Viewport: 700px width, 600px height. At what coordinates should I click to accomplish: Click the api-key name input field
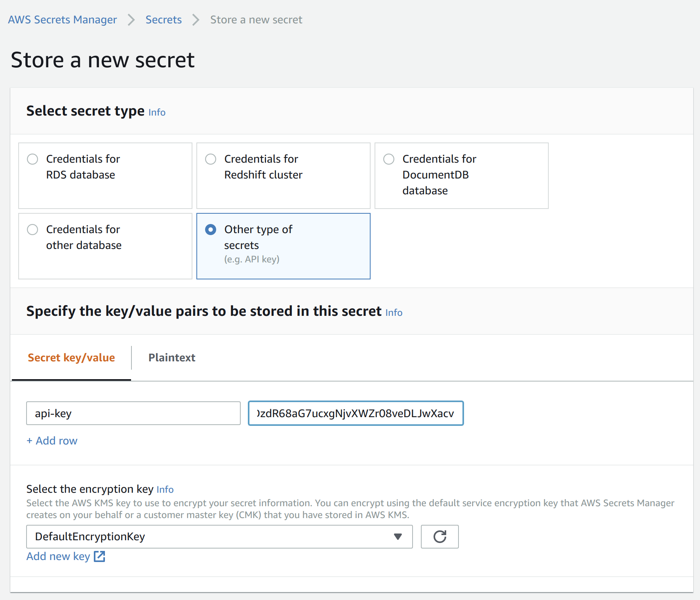pos(133,413)
